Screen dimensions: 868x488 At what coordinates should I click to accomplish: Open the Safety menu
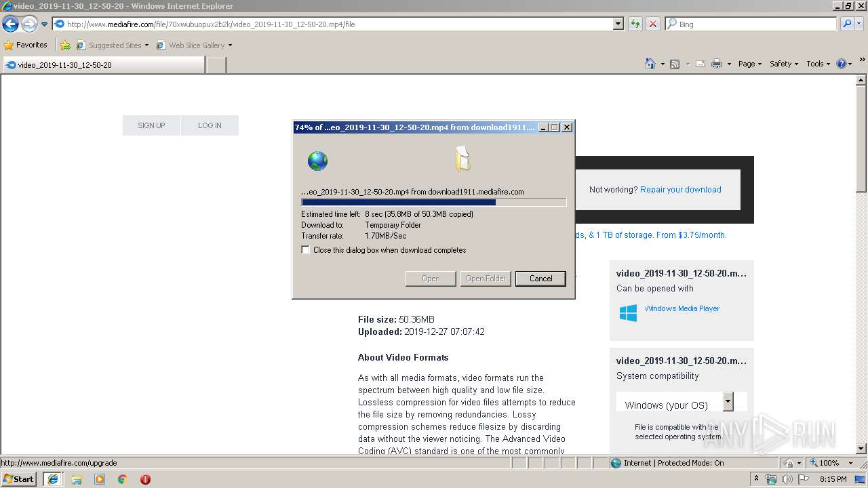coord(784,64)
